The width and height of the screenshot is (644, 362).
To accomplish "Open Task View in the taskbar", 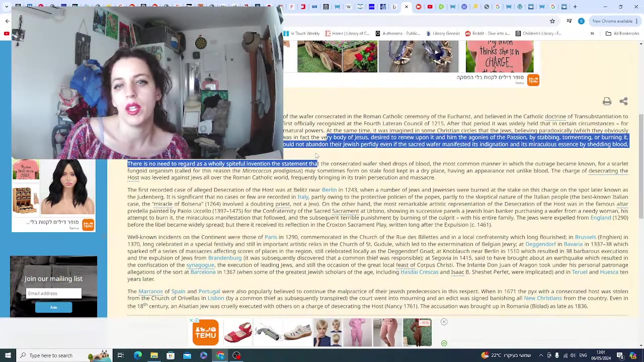I will [121, 355].
